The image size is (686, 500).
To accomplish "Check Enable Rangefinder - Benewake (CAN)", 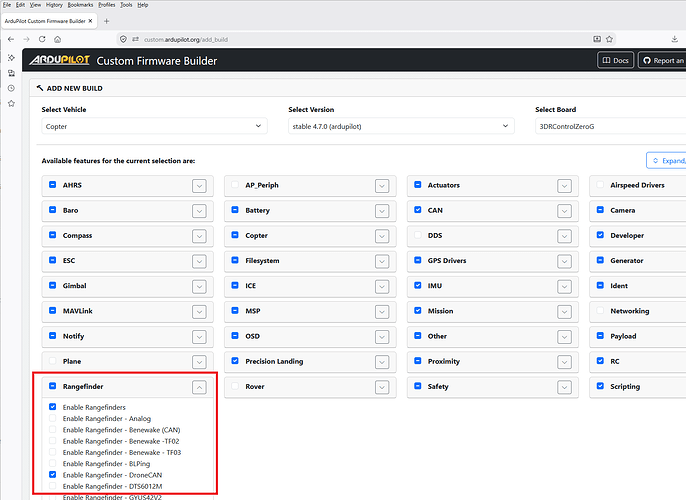I will click(52, 429).
